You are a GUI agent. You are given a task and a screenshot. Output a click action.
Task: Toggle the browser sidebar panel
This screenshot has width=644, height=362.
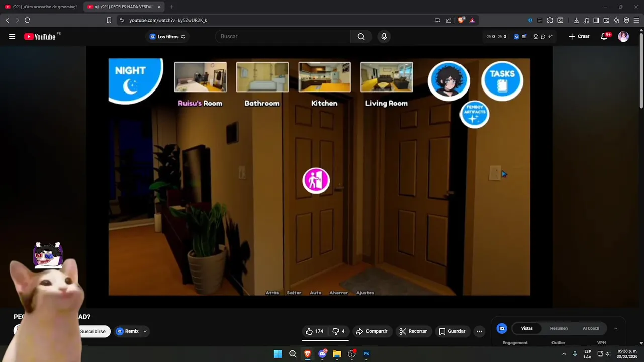(x=596, y=20)
